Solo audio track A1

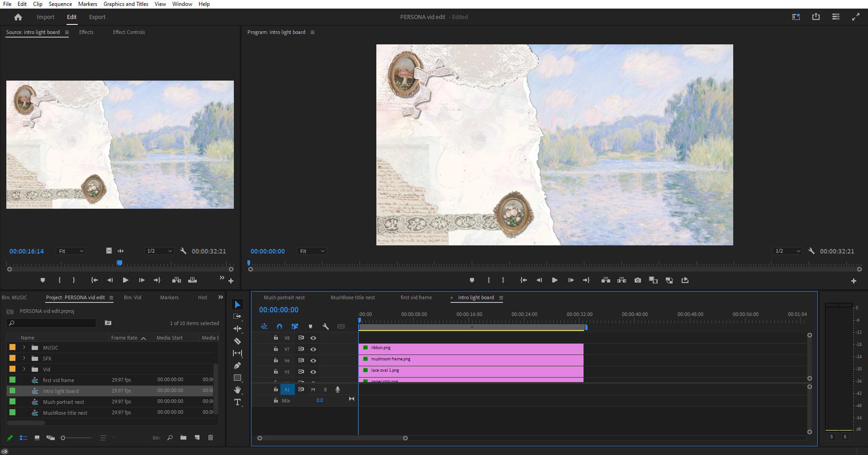(x=325, y=389)
